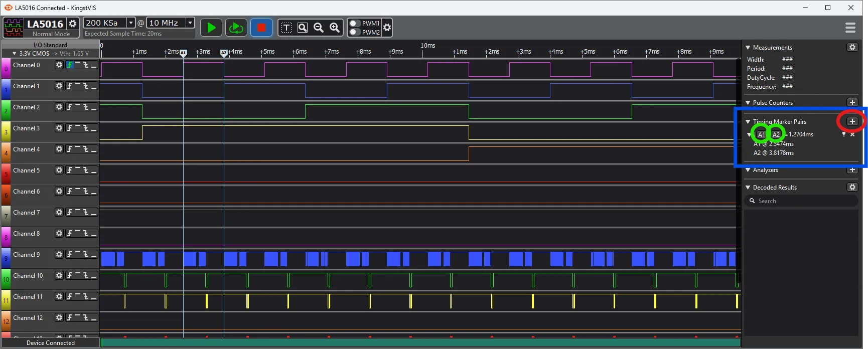Open the 10 MHz sample rate dropdown
This screenshot has height=349, width=868.
tap(190, 23)
